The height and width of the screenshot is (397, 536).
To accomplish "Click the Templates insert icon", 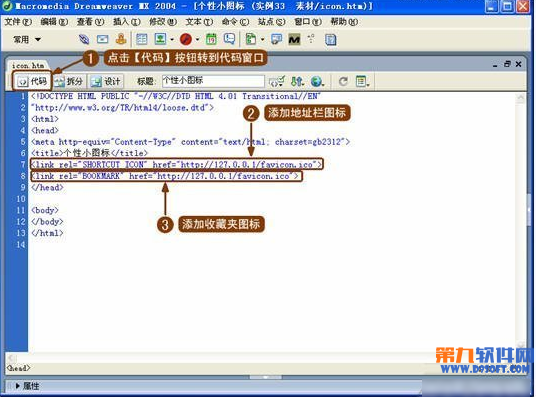I will tap(251, 39).
